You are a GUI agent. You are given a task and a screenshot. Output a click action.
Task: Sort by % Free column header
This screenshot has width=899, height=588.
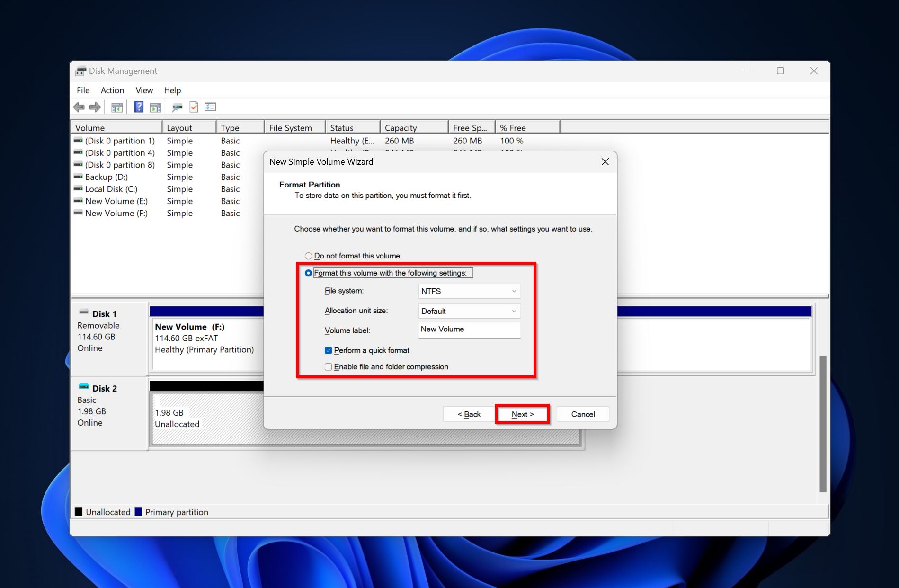[x=527, y=128]
